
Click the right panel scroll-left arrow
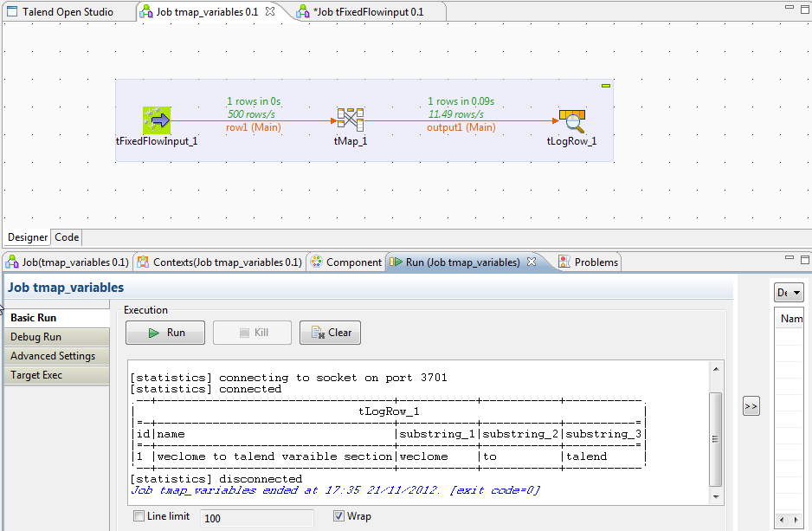point(782,519)
